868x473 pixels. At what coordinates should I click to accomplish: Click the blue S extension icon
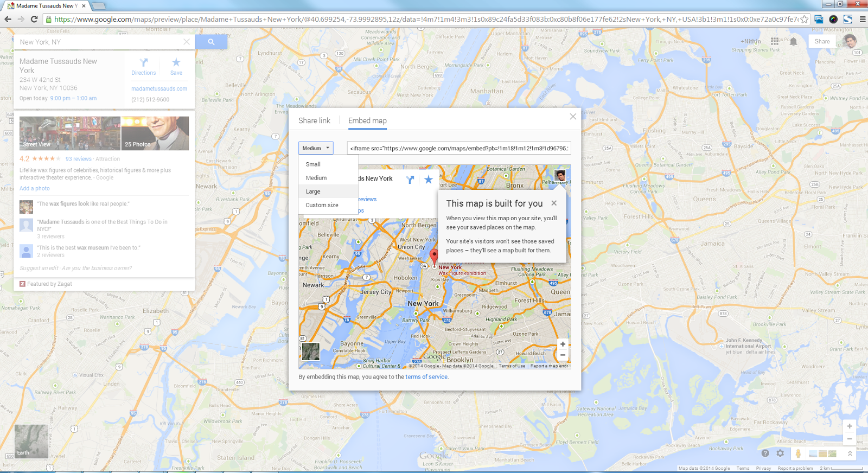(x=847, y=19)
